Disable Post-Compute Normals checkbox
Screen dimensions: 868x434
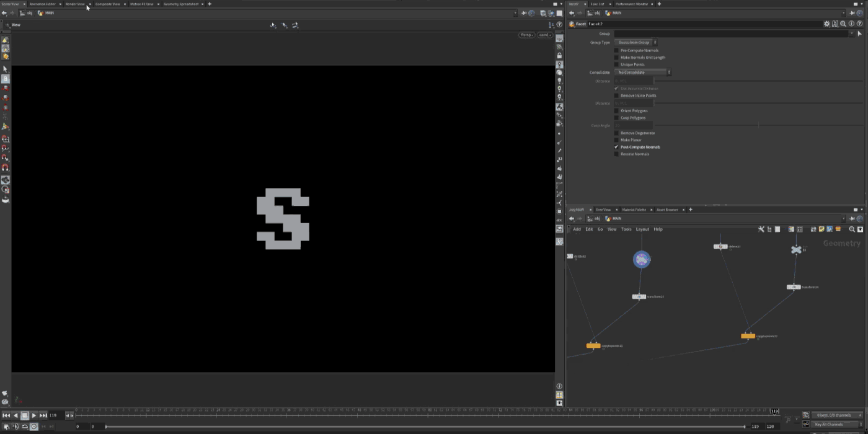(x=616, y=147)
